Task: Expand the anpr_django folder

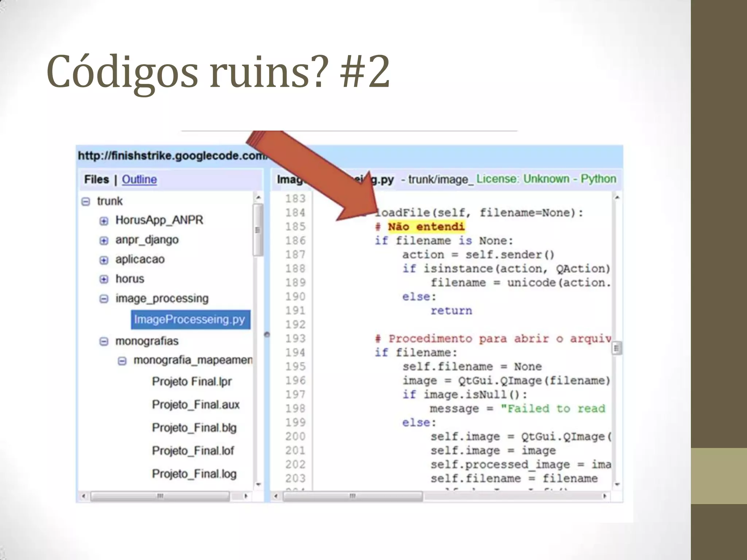Action: pos(104,241)
